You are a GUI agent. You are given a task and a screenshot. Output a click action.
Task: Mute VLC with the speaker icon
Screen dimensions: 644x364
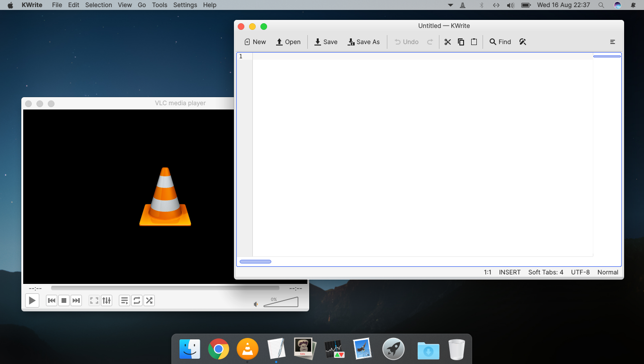[256, 304]
